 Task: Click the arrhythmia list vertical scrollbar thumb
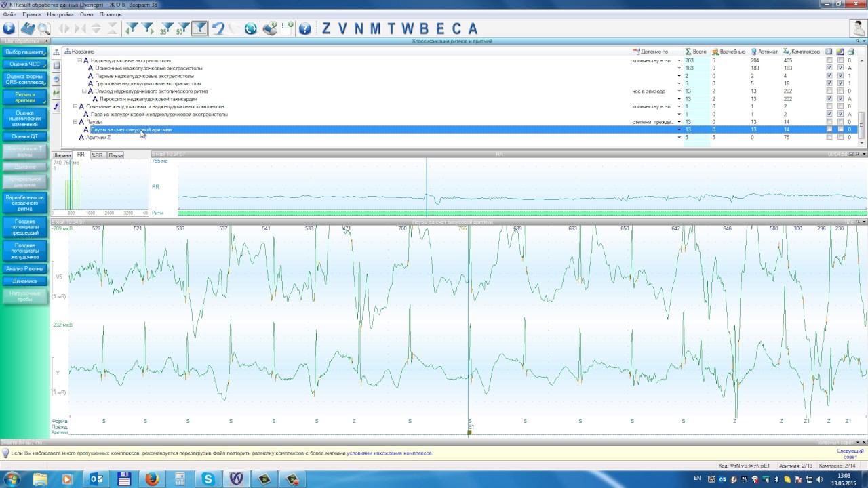coord(863,124)
